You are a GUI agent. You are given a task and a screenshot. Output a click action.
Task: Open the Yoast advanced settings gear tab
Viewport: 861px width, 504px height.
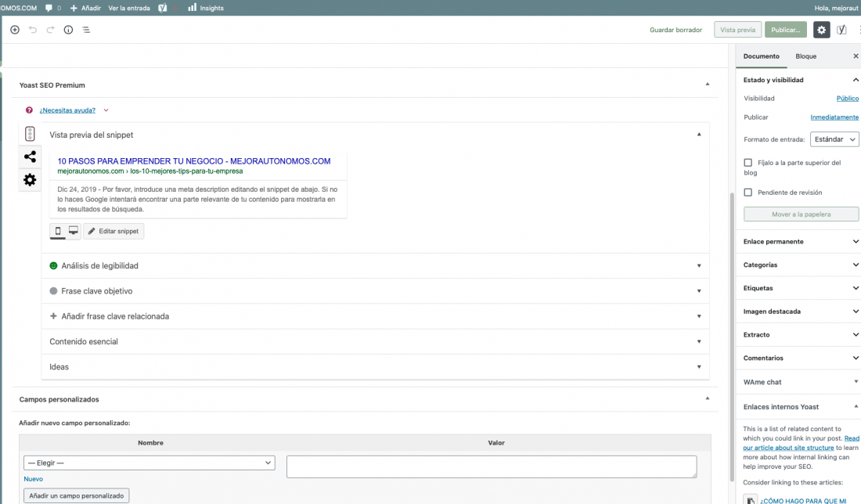[30, 179]
